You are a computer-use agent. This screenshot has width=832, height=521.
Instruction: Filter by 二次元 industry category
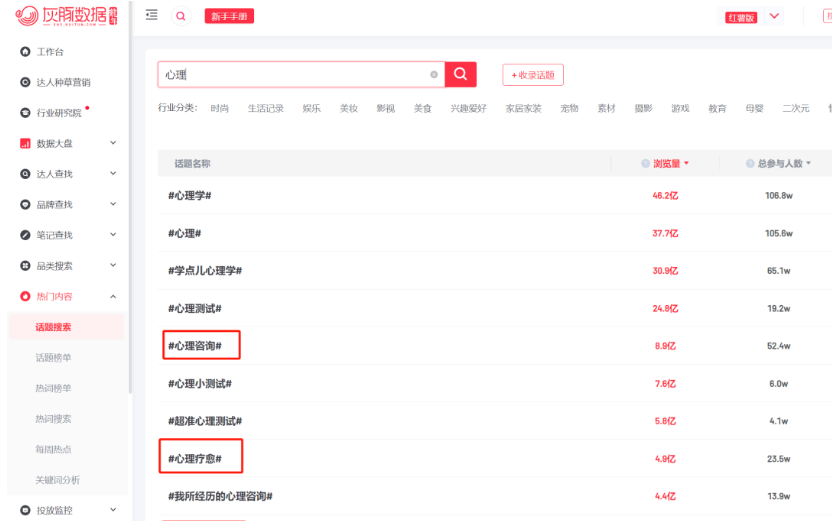point(796,108)
